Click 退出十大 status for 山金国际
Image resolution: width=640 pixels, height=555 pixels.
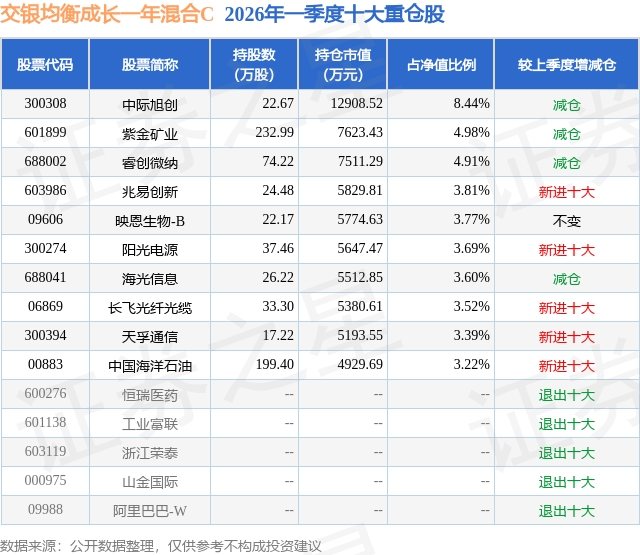tap(567, 482)
